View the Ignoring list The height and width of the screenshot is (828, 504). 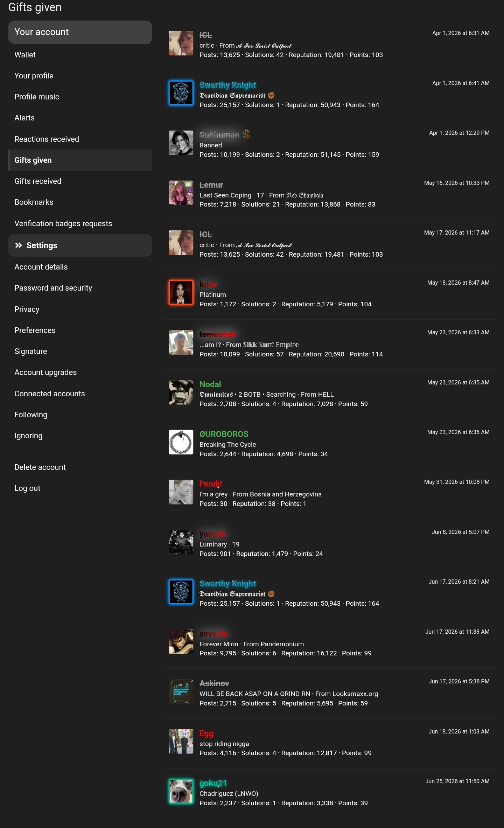coord(80,436)
